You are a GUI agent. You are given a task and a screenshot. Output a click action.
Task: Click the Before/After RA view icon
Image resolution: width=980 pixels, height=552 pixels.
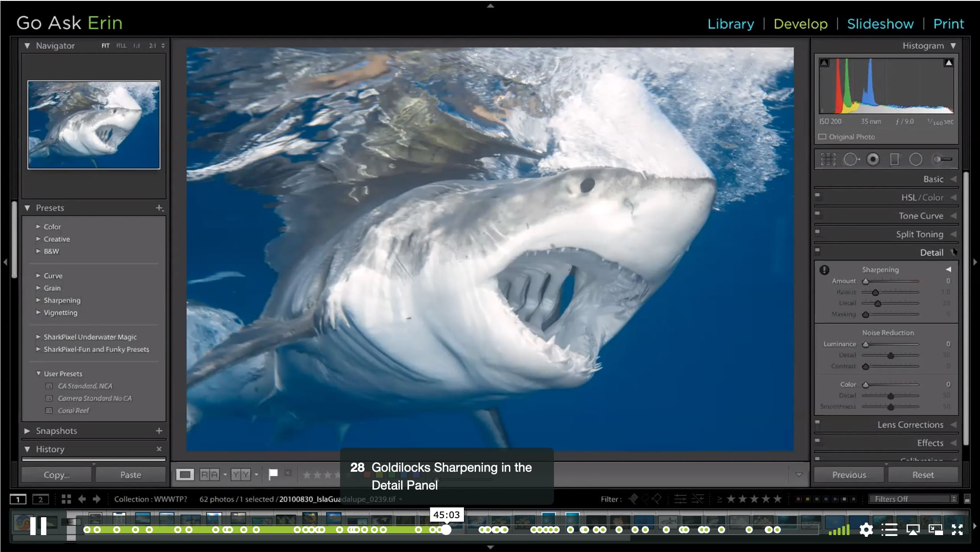tap(209, 474)
